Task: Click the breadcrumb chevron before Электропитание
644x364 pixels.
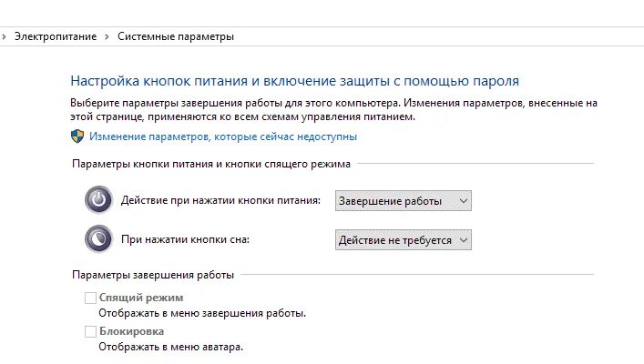Action: (x=5, y=37)
